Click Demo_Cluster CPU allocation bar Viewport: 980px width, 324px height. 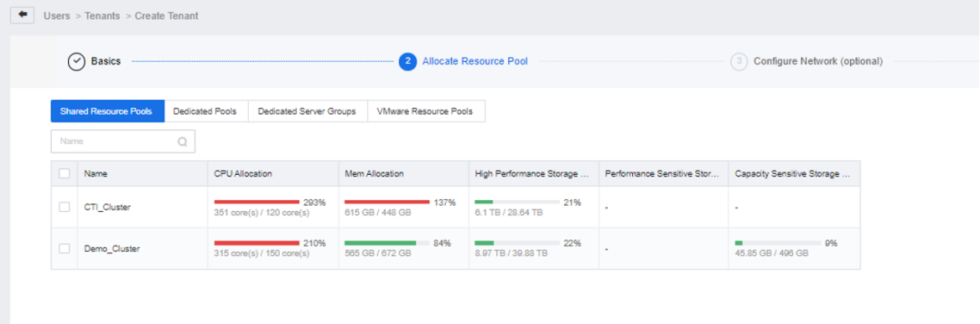point(257,243)
